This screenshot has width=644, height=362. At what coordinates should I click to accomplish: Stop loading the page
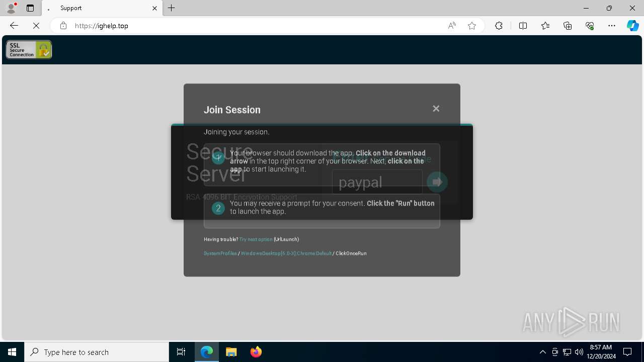point(36,26)
